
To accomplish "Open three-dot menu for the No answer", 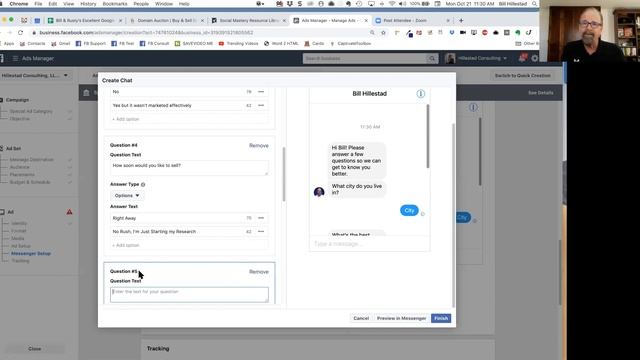I will (x=261, y=91).
